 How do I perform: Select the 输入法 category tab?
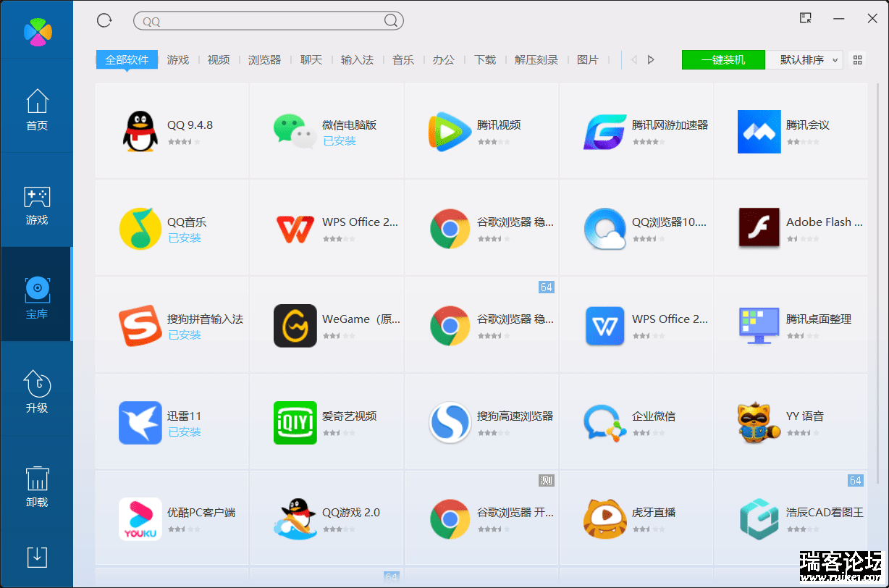pyautogui.click(x=357, y=59)
